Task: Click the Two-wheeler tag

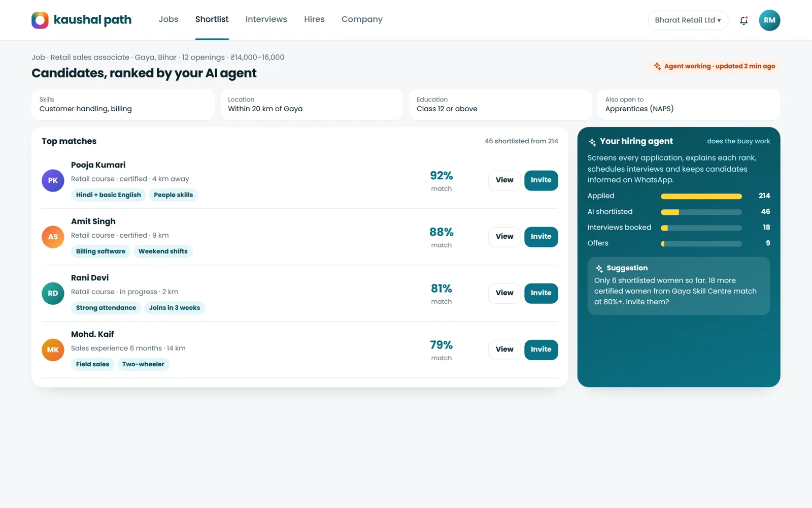Action: click(143, 364)
